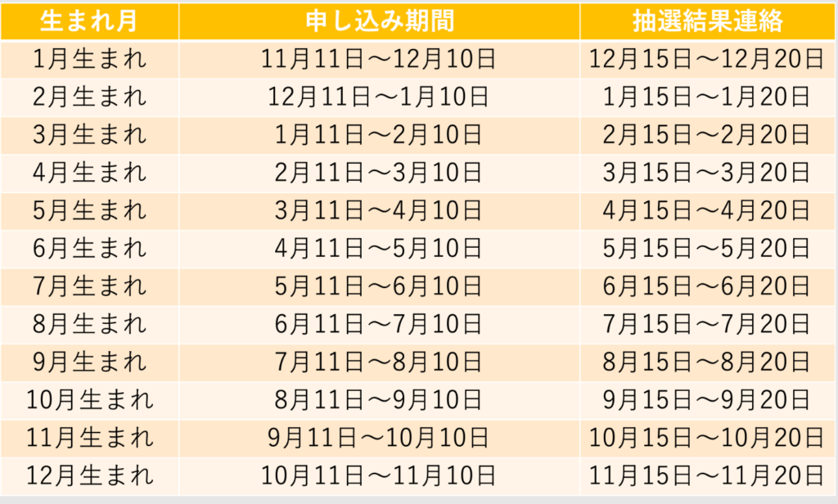Click the 11月15日～11月20日 cell
Viewport: 838px width, 504px height.
(707, 476)
